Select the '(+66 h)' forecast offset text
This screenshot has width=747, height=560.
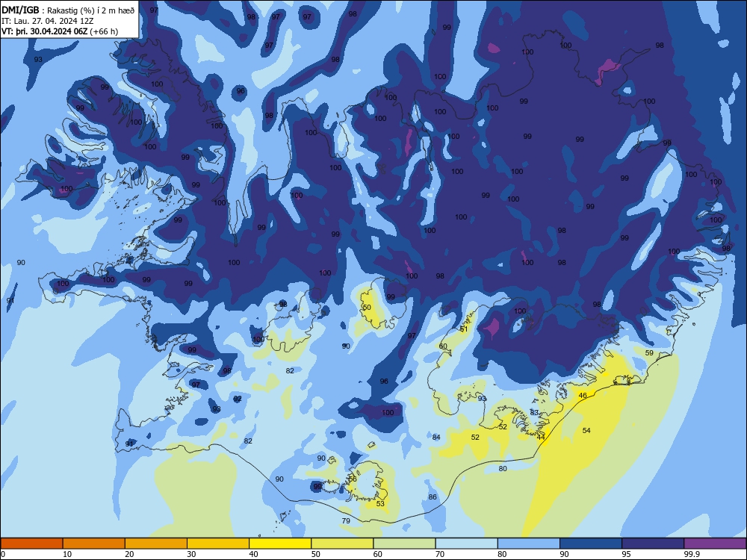[104, 31]
